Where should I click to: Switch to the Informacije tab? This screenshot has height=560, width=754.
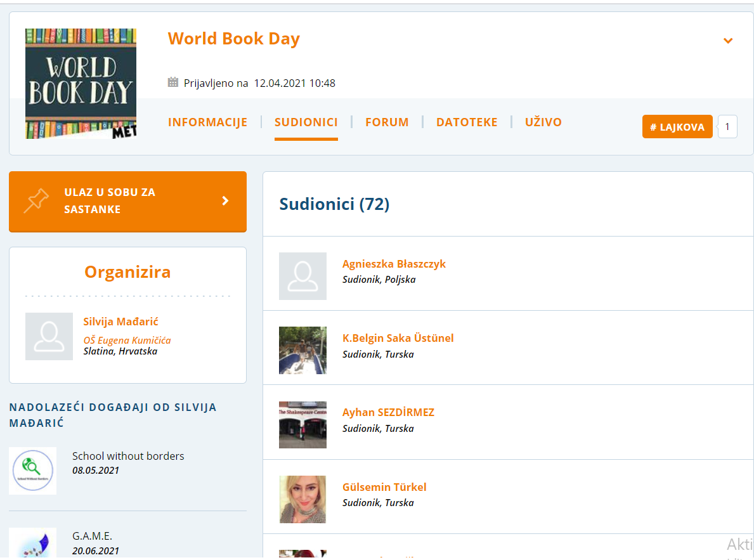208,122
